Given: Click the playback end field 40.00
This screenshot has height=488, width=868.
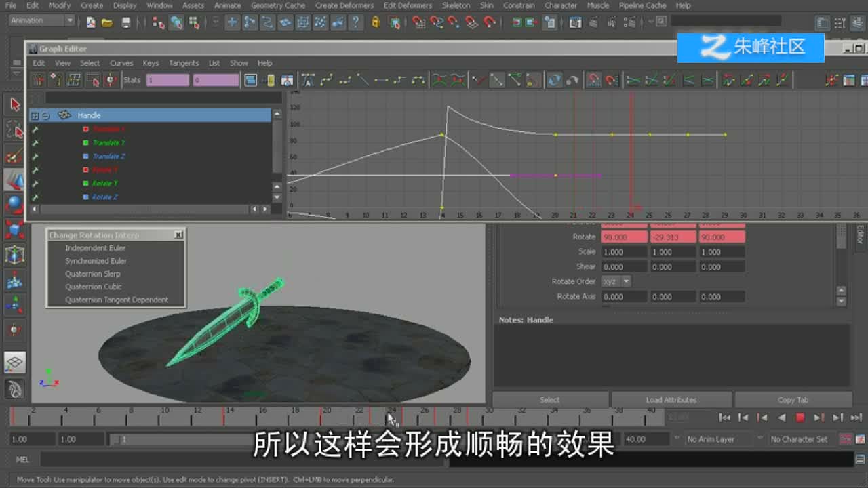Looking at the screenshot, I should [x=647, y=439].
